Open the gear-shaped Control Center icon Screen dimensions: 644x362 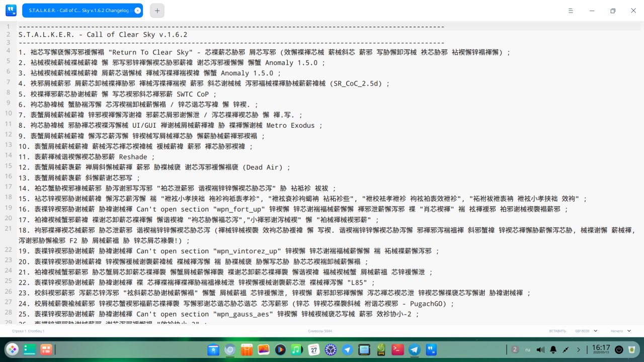[x=331, y=349]
